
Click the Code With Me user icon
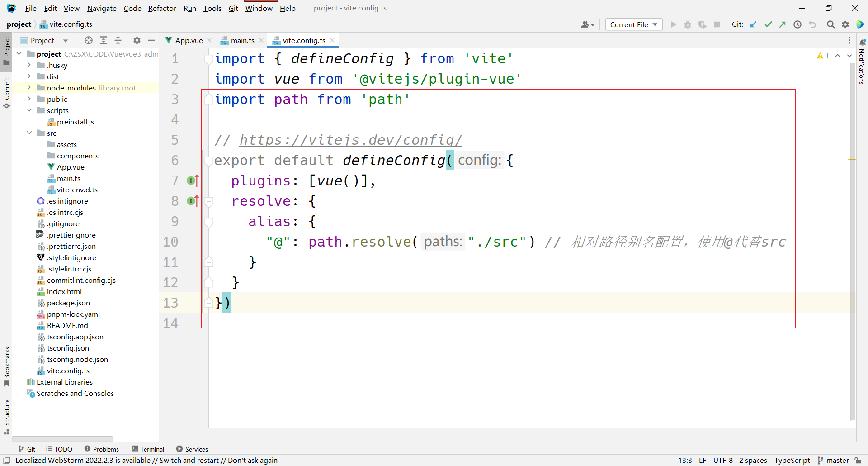pos(588,24)
